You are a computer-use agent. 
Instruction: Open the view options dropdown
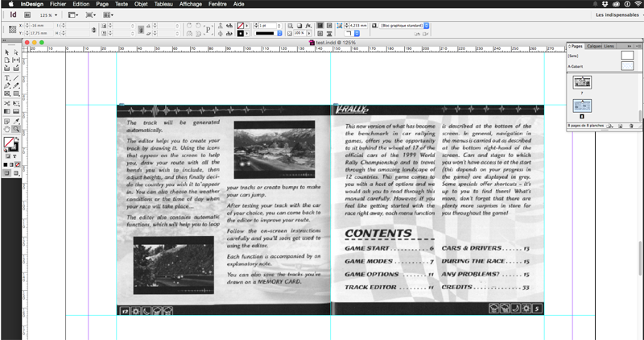click(x=72, y=15)
